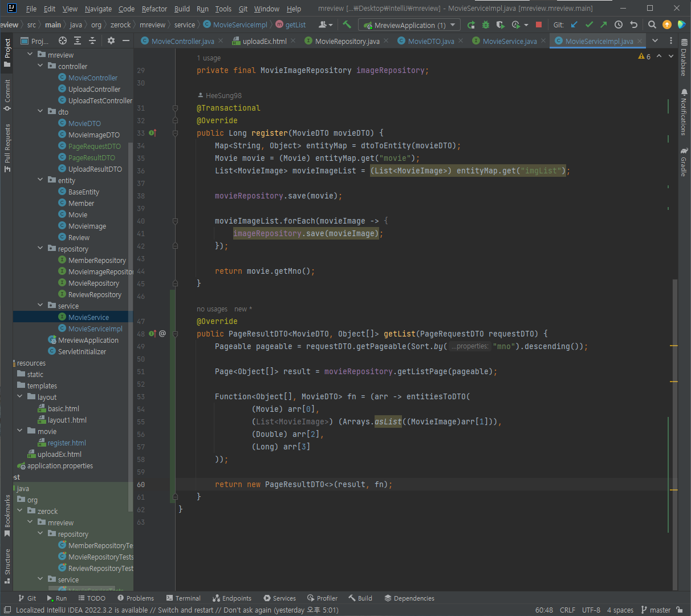Push commits with Git green arrow icon
Screen dimensions: 691x616
[604, 25]
